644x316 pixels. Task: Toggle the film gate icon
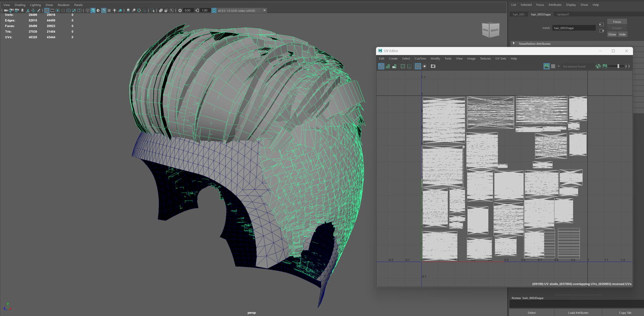52,10
